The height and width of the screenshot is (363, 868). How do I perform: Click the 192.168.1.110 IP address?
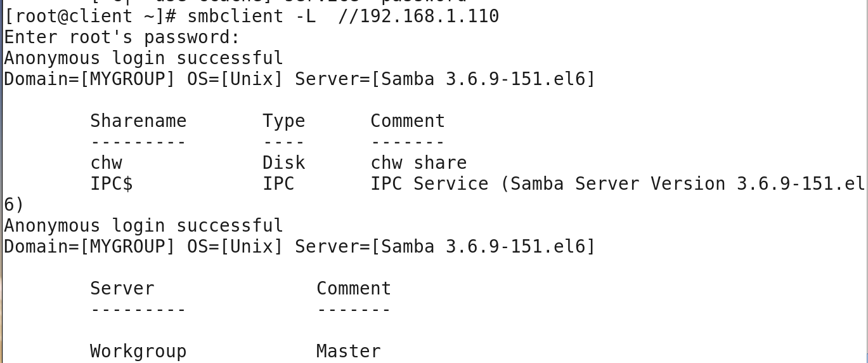point(429,16)
